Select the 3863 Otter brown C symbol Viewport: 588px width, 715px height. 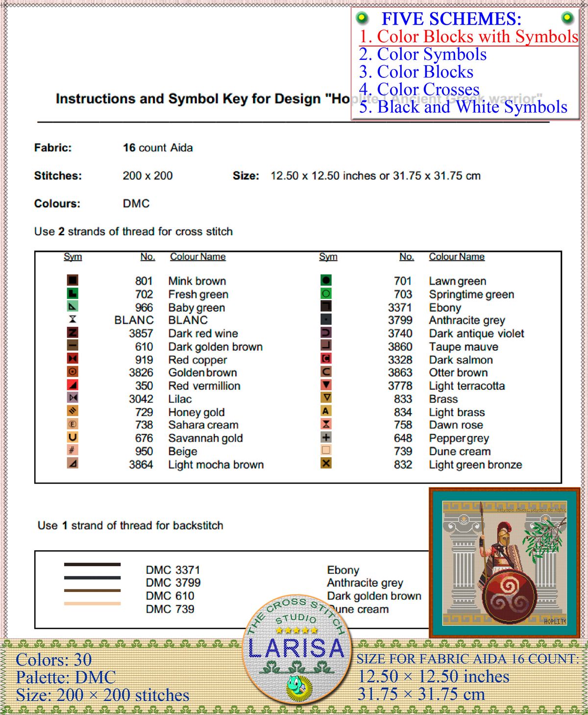point(326,372)
